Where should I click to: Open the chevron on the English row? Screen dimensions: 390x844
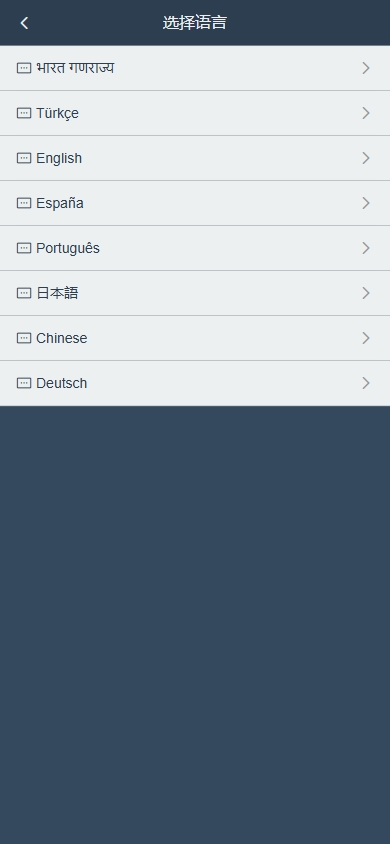tap(366, 158)
